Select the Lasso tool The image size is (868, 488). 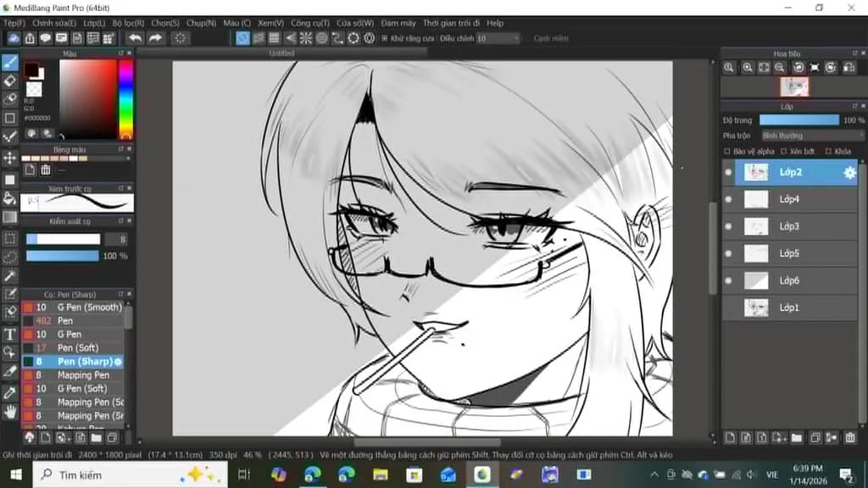coord(10,257)
